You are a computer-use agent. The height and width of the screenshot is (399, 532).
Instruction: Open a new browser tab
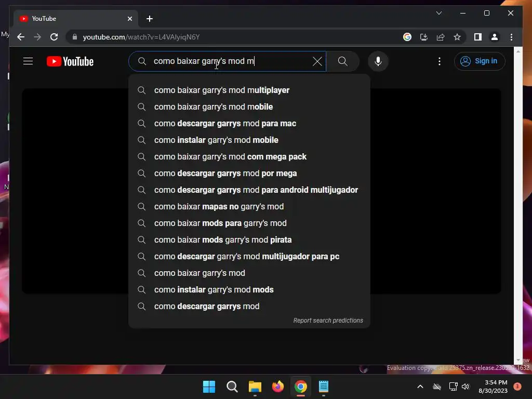[150, 19]
